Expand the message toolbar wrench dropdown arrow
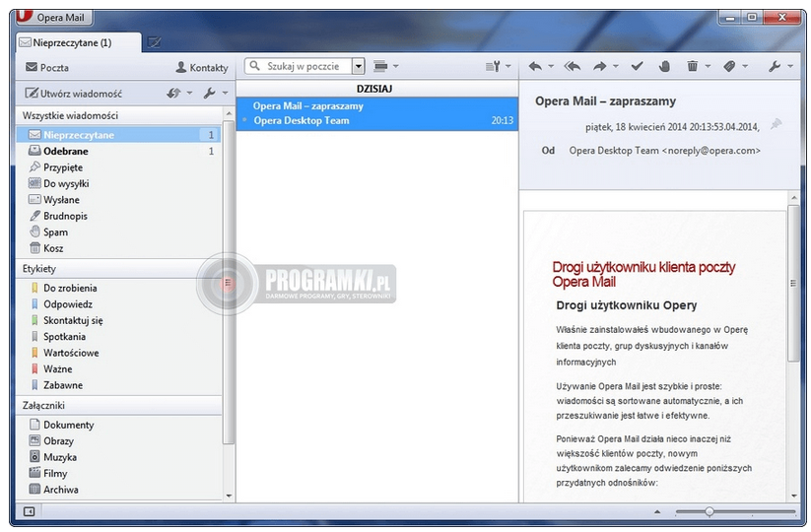The image size is (811, 532). [789, 66]
